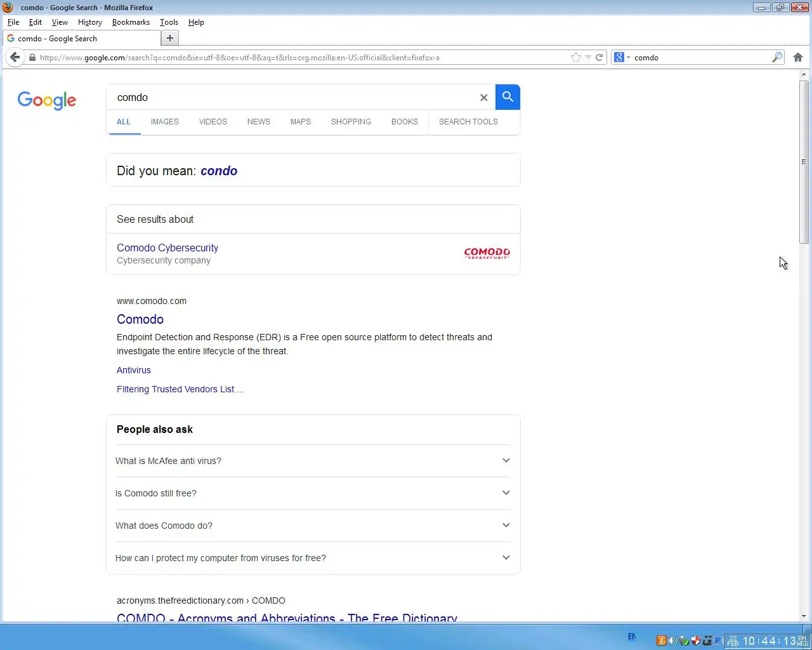The width and height of the screenshot is (812, 650).
Task: Open the URL history dropdown arrow
Action: [x=588, y=57]
